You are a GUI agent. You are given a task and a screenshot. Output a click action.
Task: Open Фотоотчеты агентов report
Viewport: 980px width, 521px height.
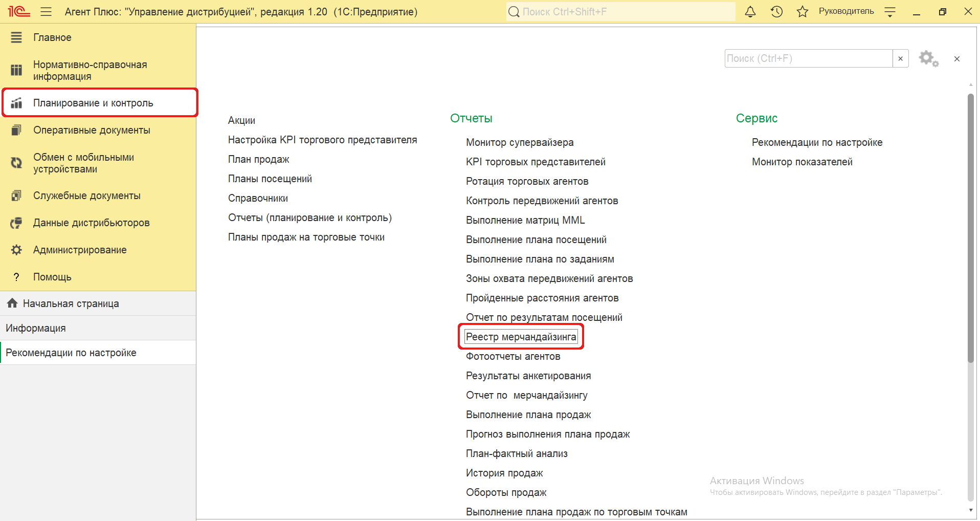pos(513,356)
